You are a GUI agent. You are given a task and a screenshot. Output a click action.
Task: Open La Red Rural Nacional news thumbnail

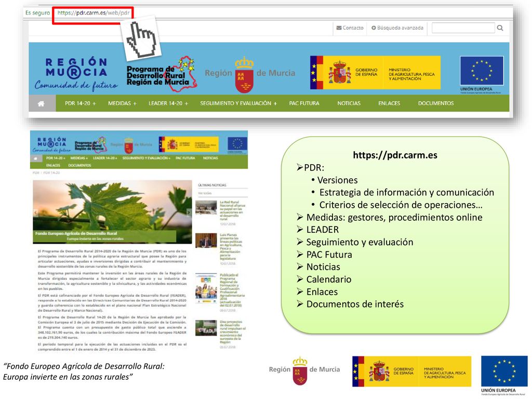click(x=206, y=207)
